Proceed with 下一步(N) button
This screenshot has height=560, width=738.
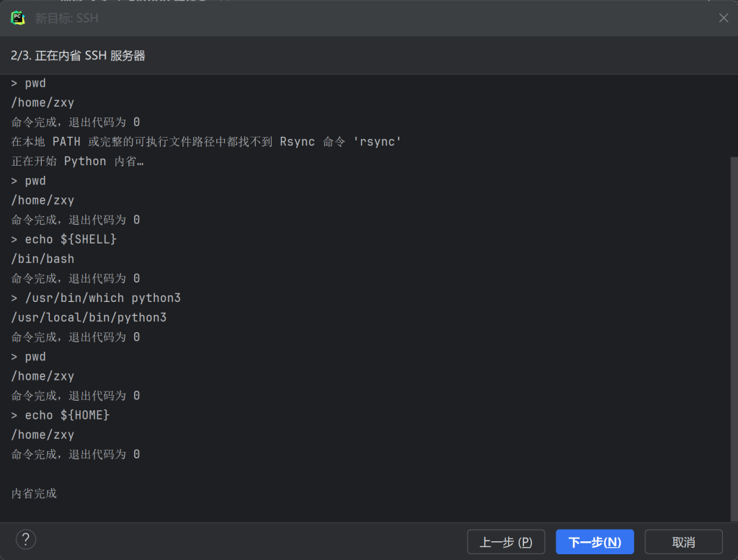pos(595,542)
